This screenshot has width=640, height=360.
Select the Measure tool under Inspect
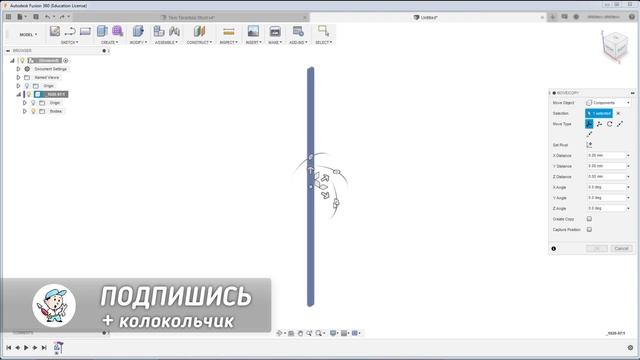[x=229, y=31]
